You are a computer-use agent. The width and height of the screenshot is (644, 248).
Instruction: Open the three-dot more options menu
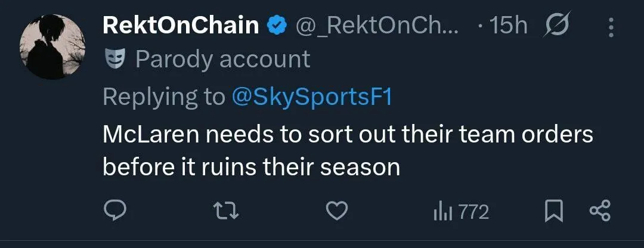tap(611, 26)
